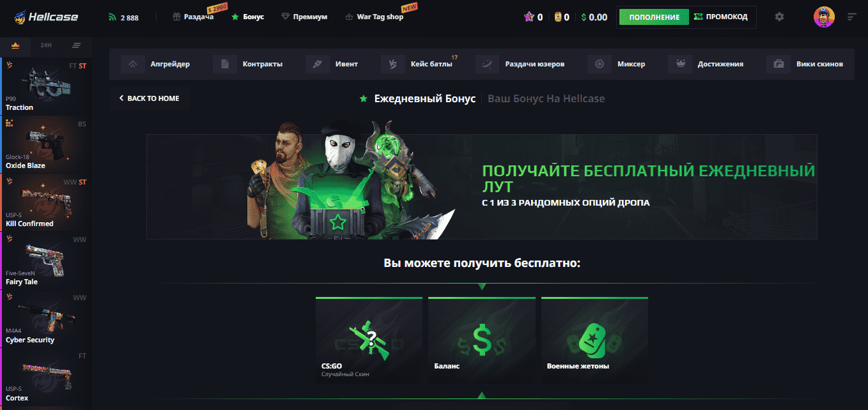This screenshot has height=410, width=868.
Task: Select the crown top-drops tab icon
Action: [x=16, y=45]
